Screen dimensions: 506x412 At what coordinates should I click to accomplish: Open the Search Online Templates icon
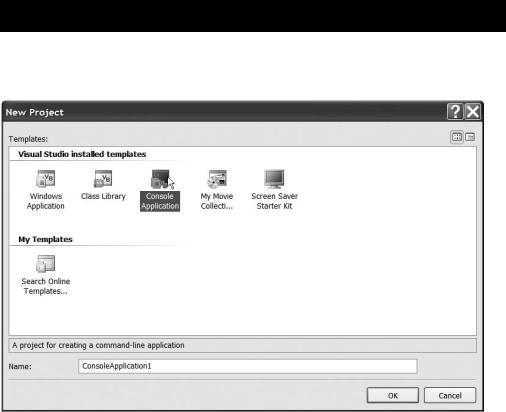[x=46, y=264]
